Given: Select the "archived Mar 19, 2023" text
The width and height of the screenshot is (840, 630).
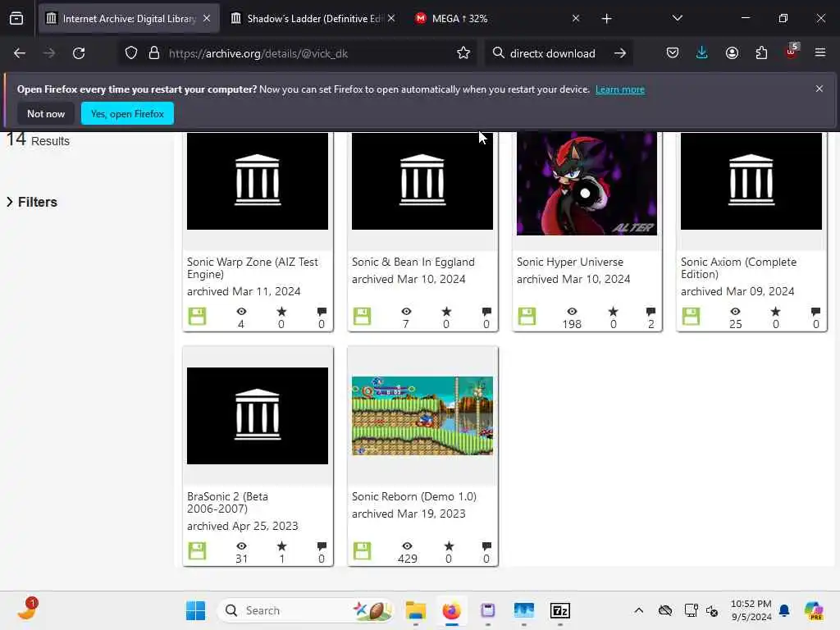Looking at the screenshot, I should point(409,514).
